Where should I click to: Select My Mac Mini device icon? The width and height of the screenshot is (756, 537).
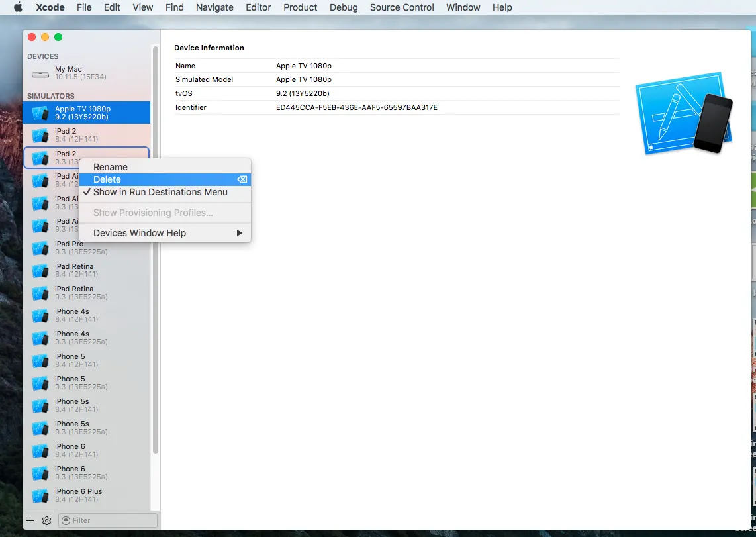[x=40, y=74]
